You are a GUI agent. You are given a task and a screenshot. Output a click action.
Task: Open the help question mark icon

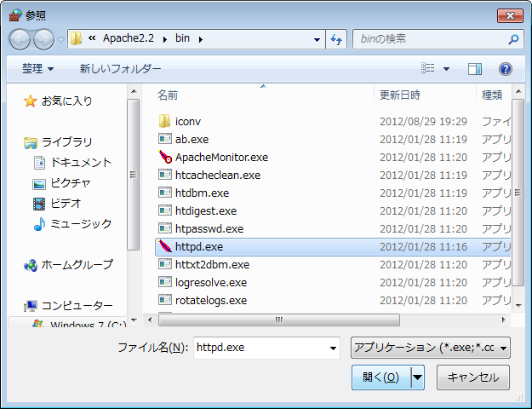pyautogui.click(x=506, y=69)
